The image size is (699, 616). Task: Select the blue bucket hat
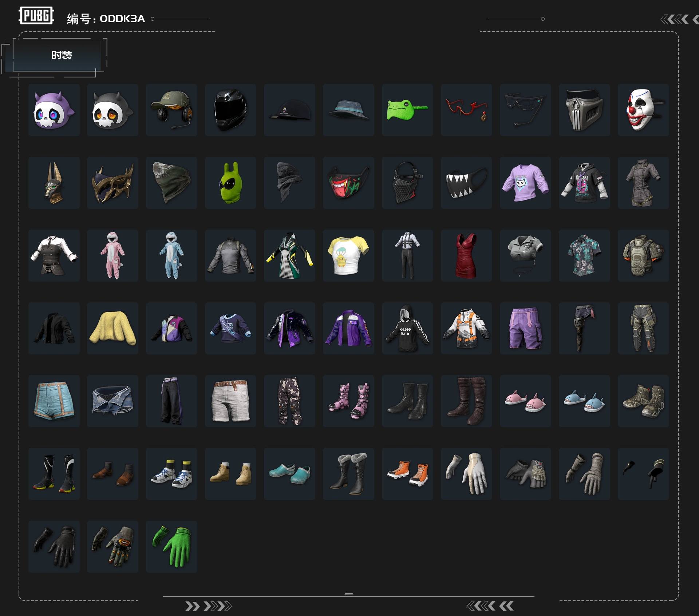point(348,110)
